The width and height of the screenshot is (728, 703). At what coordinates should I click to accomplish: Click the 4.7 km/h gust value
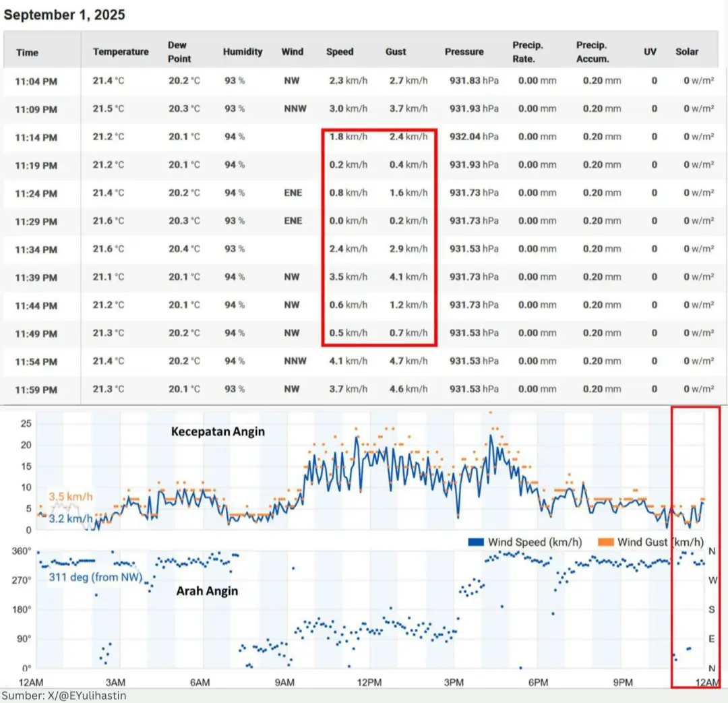pyautogui.click(x=408, y=361)
